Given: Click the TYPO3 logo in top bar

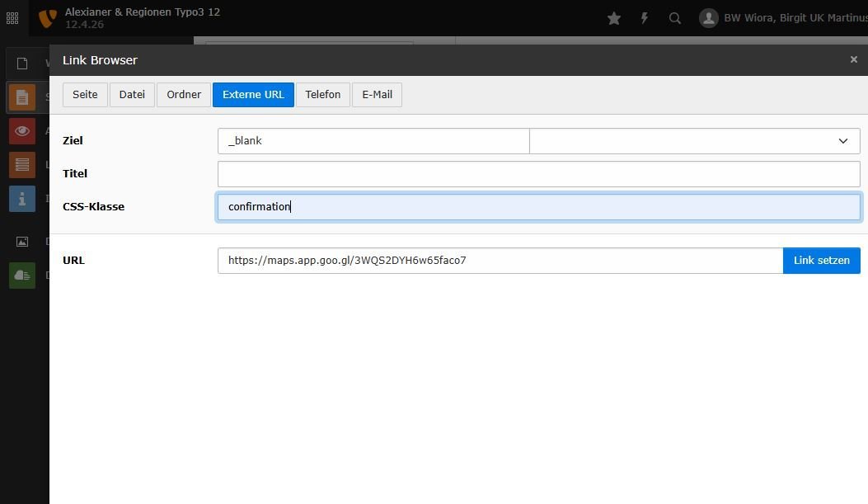Looking at the screenshot, I should pyautogui.click(x=48, y=18).
